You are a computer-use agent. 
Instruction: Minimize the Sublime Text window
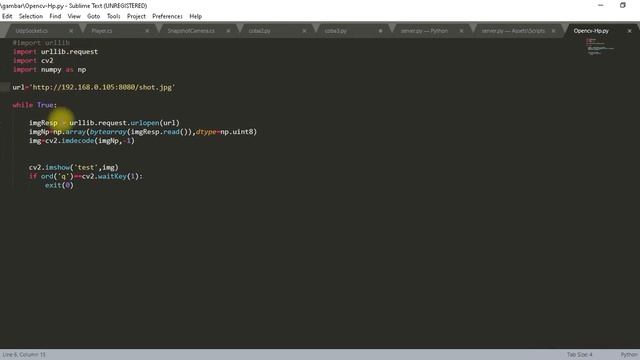pos(600,5)
